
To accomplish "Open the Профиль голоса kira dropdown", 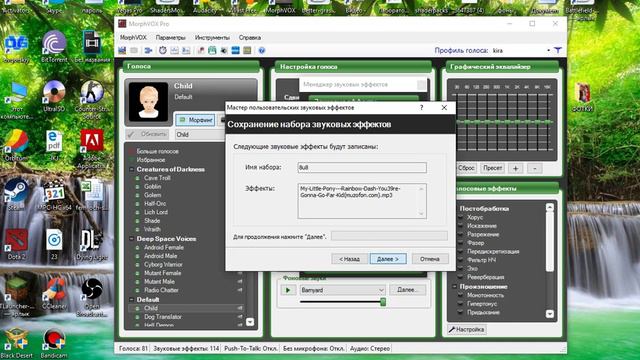I will point(548,51).
